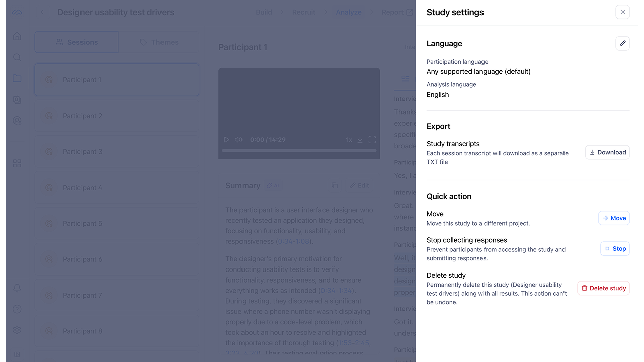
Task: Open the notifications bell icon
Action: (x=17, y=288)
